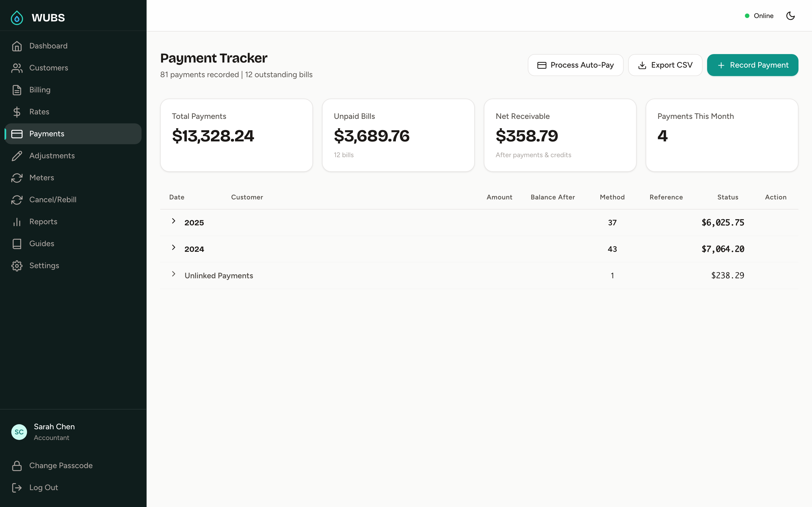The image size is (812, 507).
Task: Click the Rates dollar icon
Action: point(17,112)
